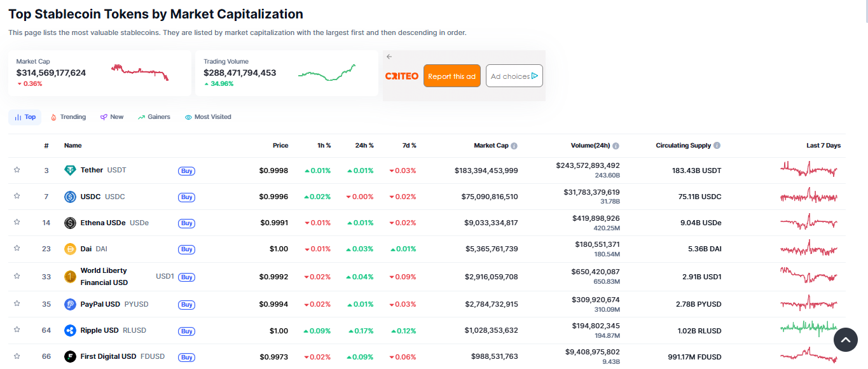This screenshot has height=369, width=868.
Task: Click the PayPal USD coin logo
Action: pyautogui.click(x=70, y=304)
